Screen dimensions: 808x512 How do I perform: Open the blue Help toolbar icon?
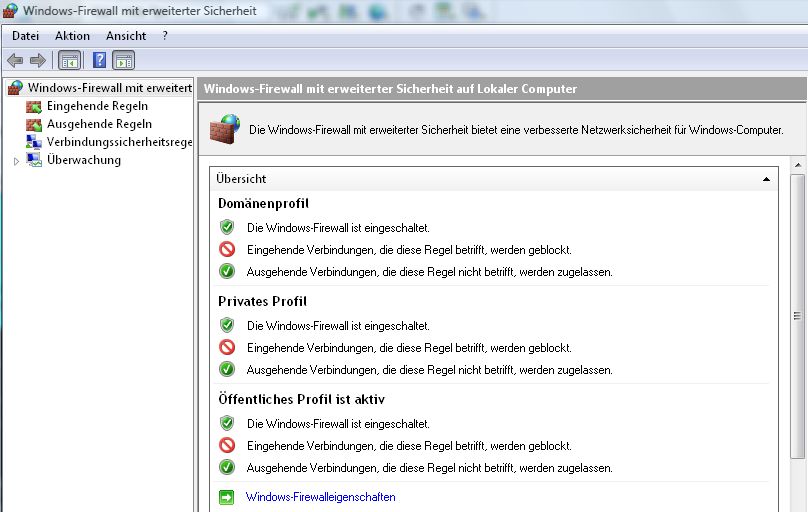click(99, 60)
